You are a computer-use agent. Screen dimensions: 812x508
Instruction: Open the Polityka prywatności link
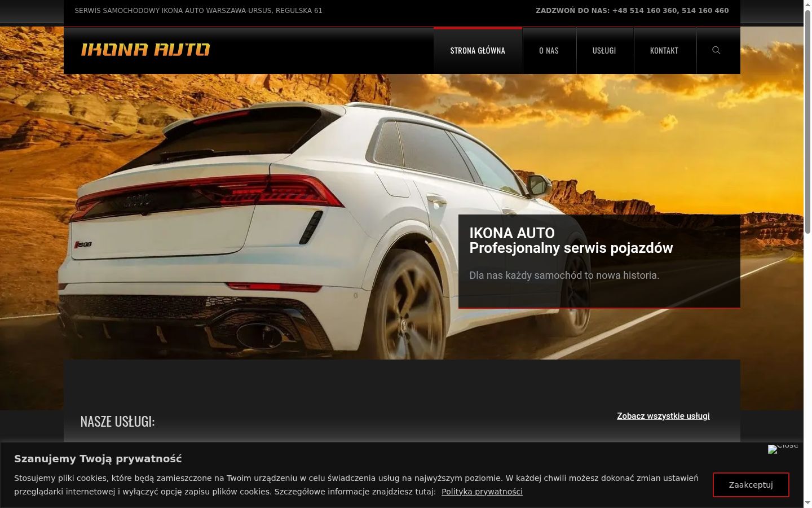pos(482,492)
